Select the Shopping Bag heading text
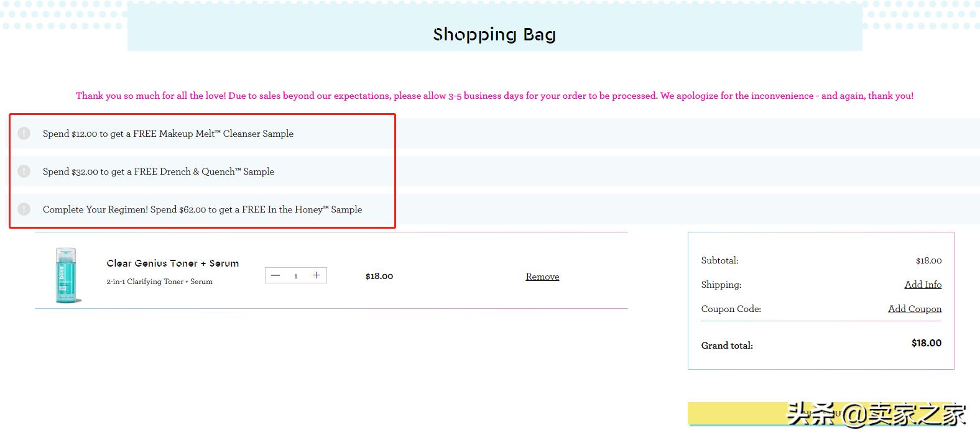980x440 pixels. (494, 34)
